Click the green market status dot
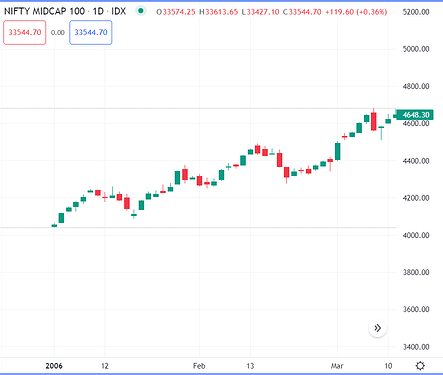The height and width of the screenshot is (375, 443). point(141,11)
